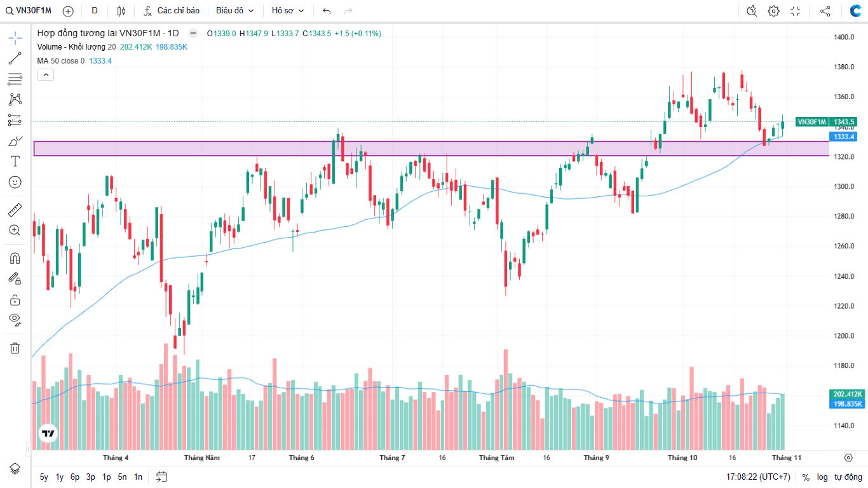Open the Hồ sơ dropdown menu
Image resolution: width=868 pixels, height=488 pixels.
[288, 11]
